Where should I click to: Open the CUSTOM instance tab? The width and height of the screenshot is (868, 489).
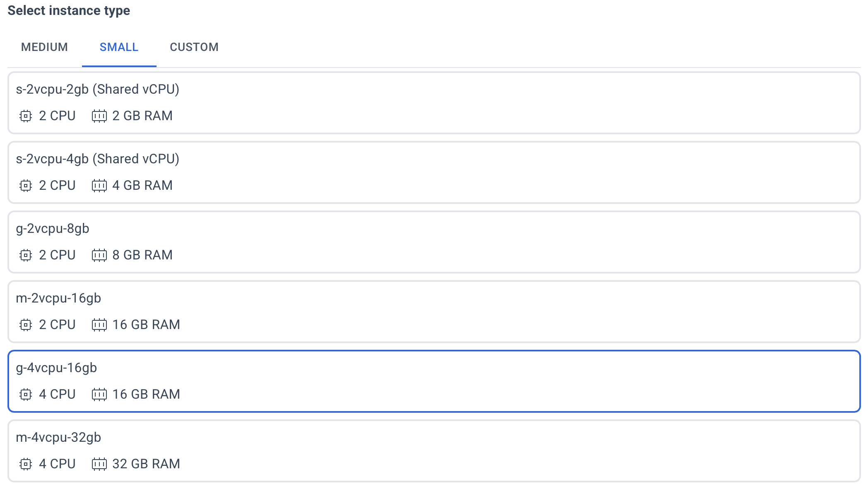(194, 47)
